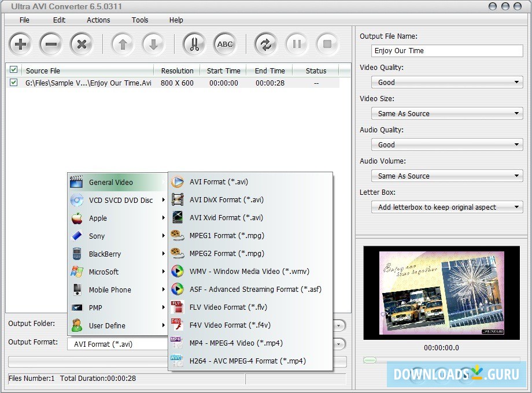Open the Actions menu
The image size is (532, 393).
tap(98, 20)
